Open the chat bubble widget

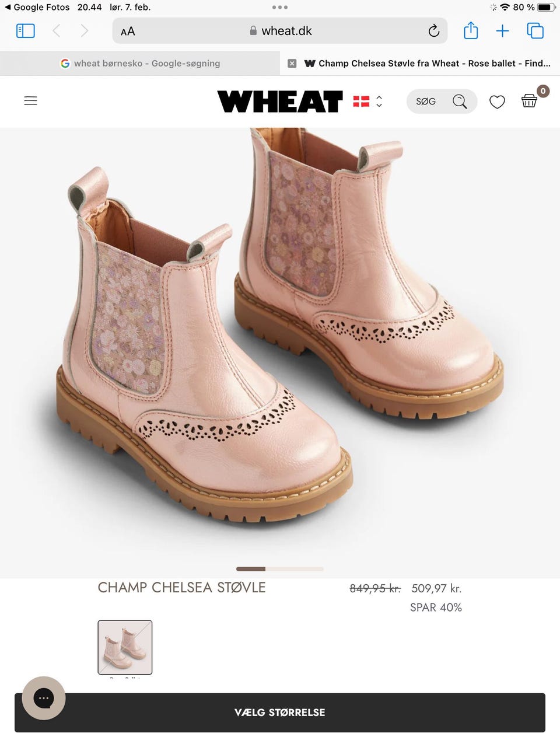(x=44, y=698)
